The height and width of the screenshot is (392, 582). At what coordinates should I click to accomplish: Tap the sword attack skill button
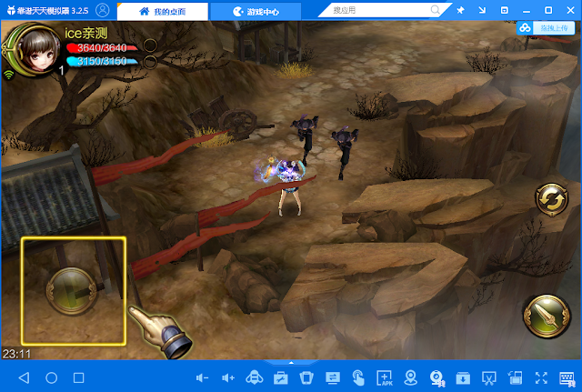[x=547, y=317]
